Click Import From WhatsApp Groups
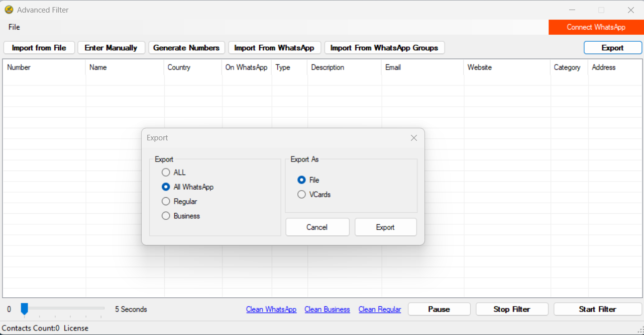Screen dimensions: 644x335 coord(384,48)
